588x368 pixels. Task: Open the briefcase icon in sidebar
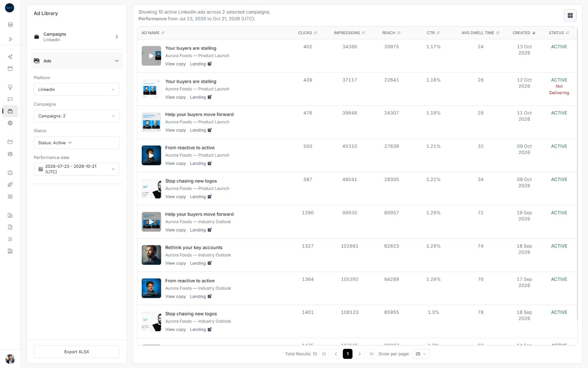coord(10,173)
